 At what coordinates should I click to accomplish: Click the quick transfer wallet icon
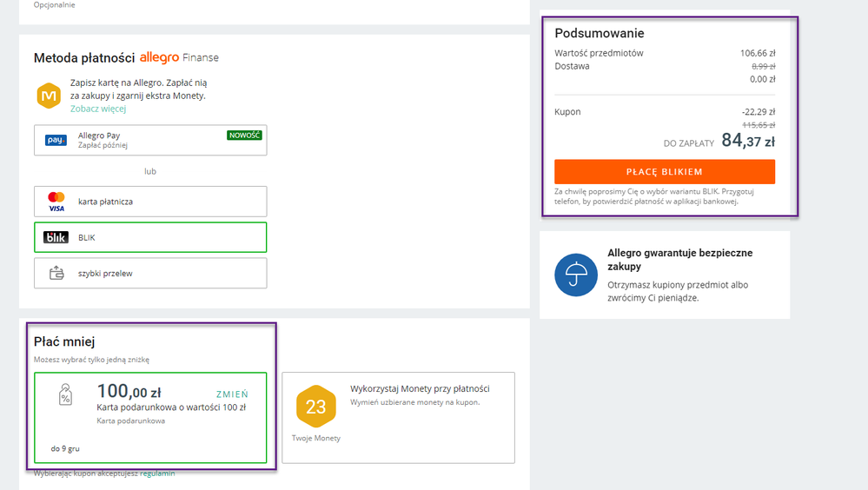56,273
